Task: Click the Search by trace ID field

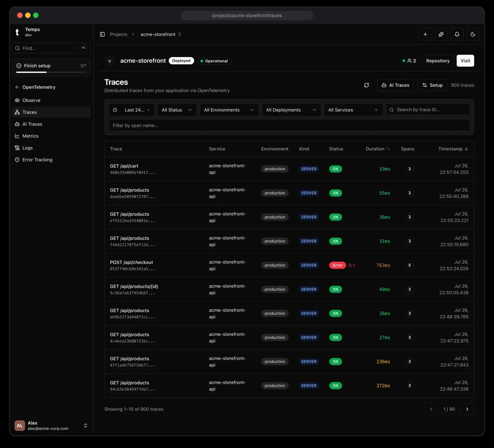Action: point(428,110)
